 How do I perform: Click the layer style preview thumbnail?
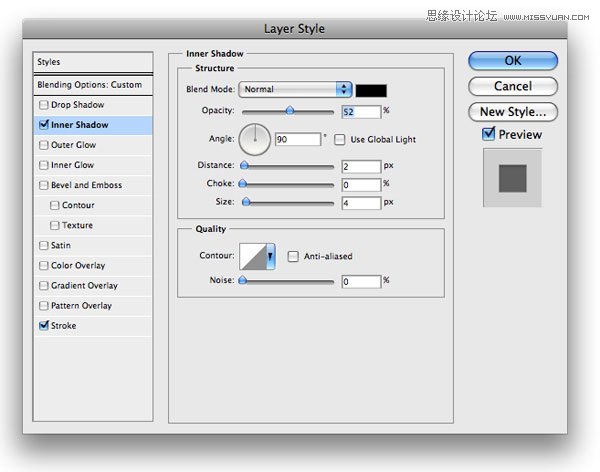512,178
